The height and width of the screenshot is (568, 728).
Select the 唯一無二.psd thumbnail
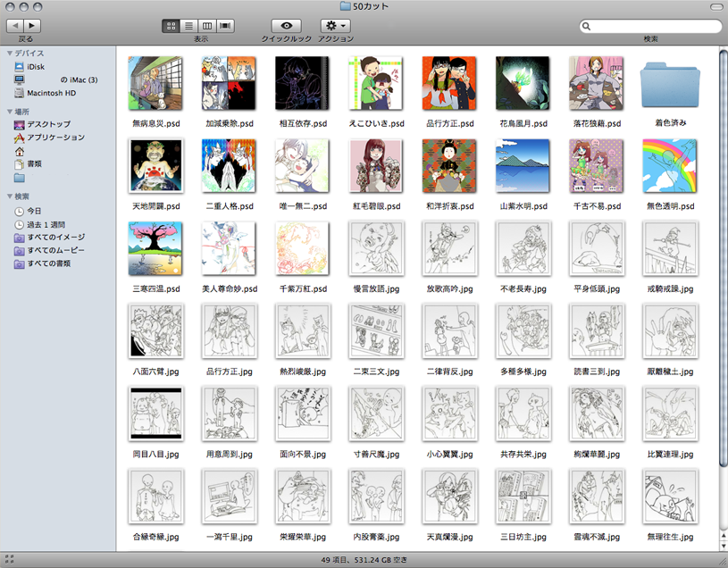302,166
